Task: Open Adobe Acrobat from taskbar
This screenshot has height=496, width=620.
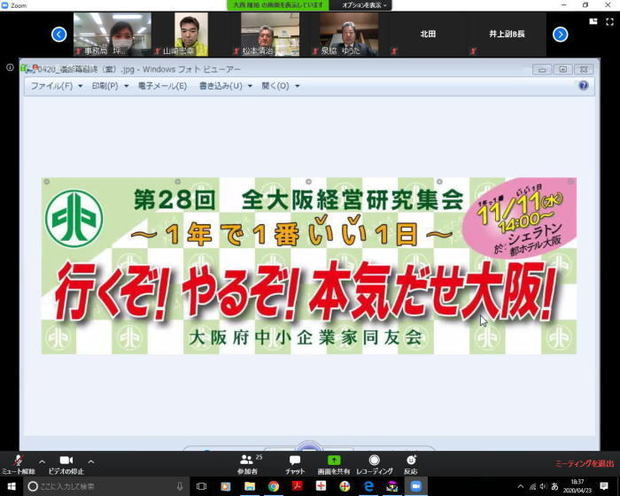Action: [x=297, y=486]
